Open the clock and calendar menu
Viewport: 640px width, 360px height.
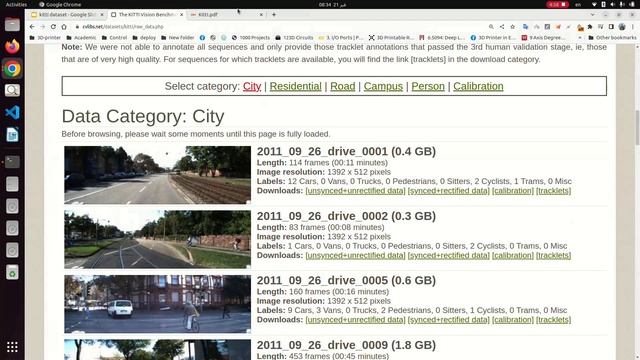332,4
